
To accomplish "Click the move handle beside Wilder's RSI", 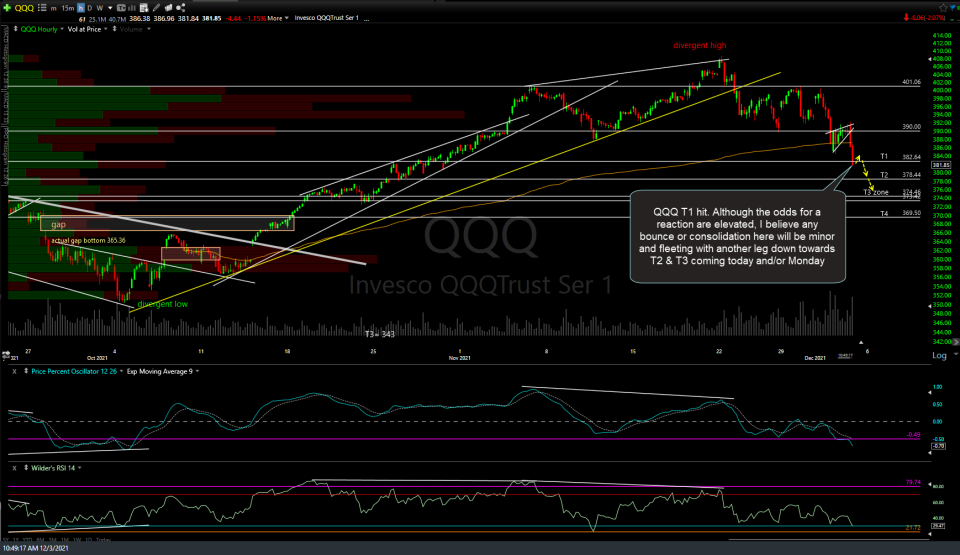I will (26, 468).
